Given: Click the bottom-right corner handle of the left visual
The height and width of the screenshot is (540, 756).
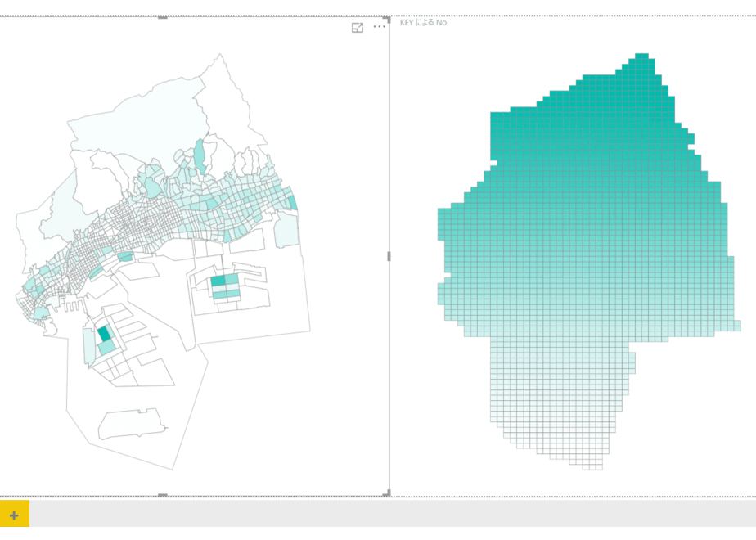Looking at the screenshot, I should tap(387, 493).
